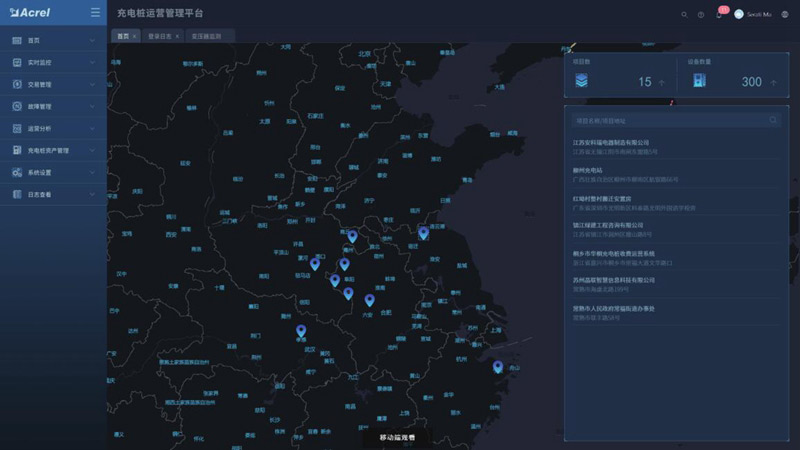Expand the 系统设置 sidebar menu

[53, 172]
